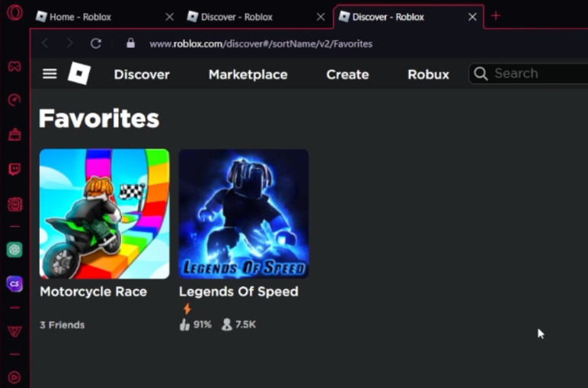Image resolution: width=588 pixels, height=388 pixels.
Task: Click the Favorites page heading
Action: pyautogui.click(x=99, y=119)
